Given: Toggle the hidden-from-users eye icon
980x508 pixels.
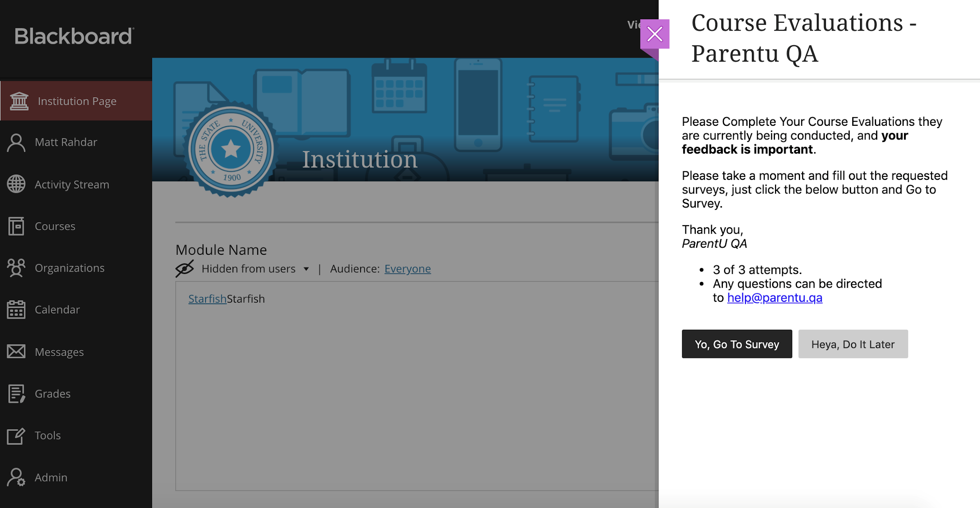Looking at the screenshot, I should (x=184, y=269).
